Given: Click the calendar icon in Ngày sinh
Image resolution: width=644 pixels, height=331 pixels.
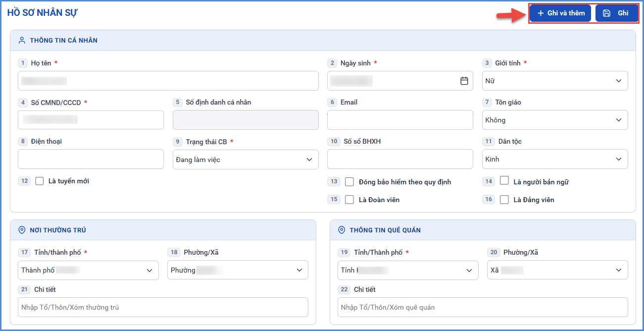Looking at the screenshot, I should pyautogui.click(x=464, y=81).
